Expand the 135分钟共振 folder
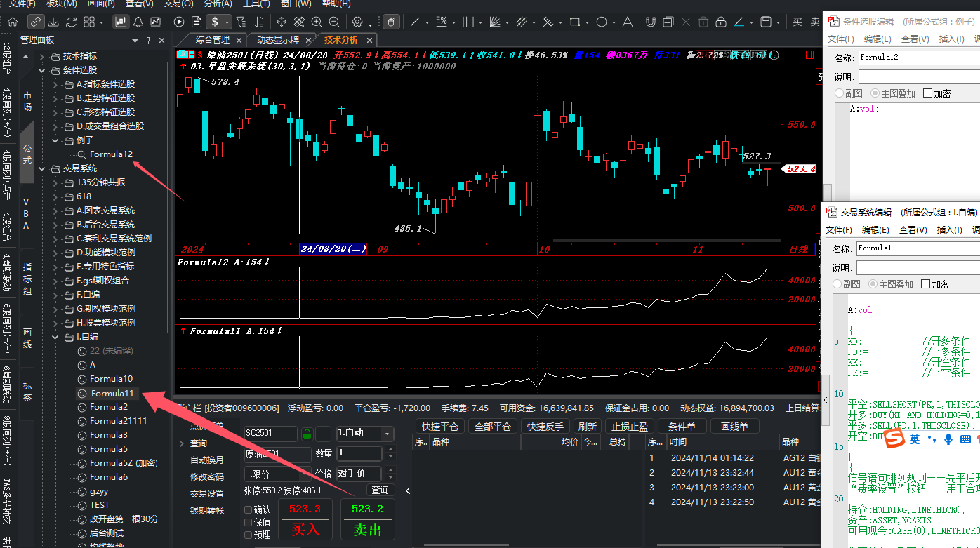980x548 pixels. [x=55, y=182]
